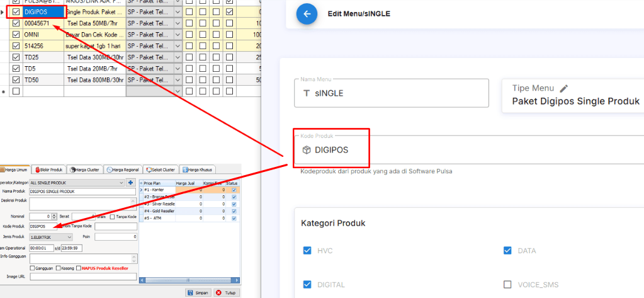Select the DIGIPOS cell in the product grid
The width and height of the screenshot is (644, 298).
point(43,13)
